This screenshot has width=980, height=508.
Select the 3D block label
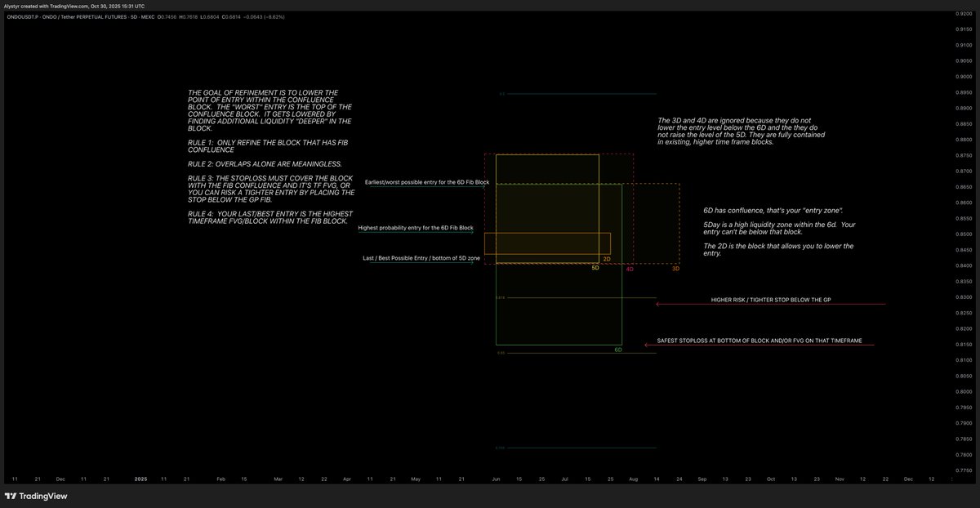[675, 269]
